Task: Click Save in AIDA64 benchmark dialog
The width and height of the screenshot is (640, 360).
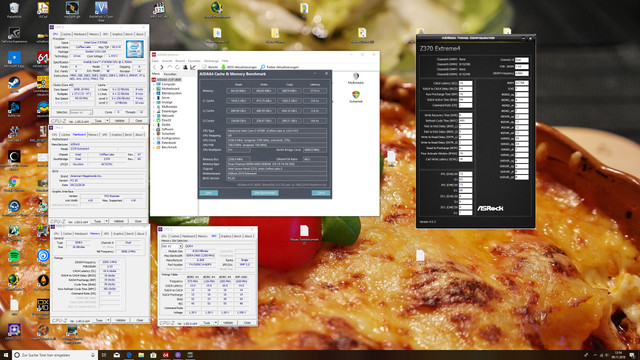Action: pyautogui.click(x=209, y=193)
